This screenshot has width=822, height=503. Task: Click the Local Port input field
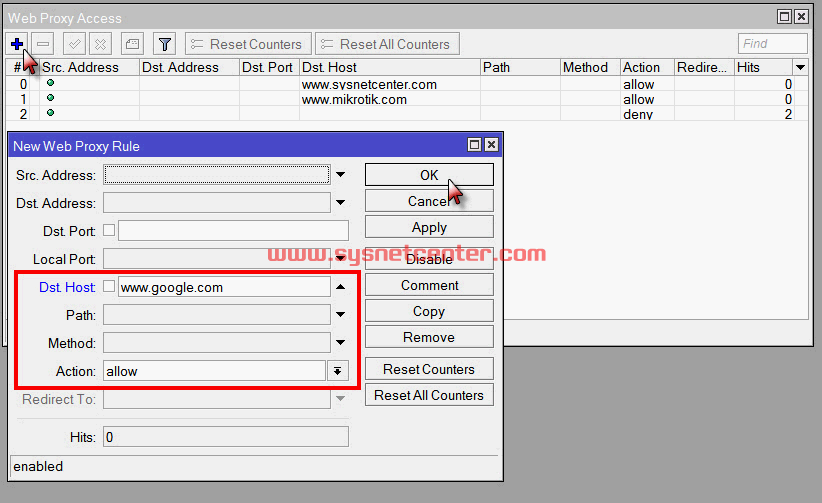[x=217, y=259]
